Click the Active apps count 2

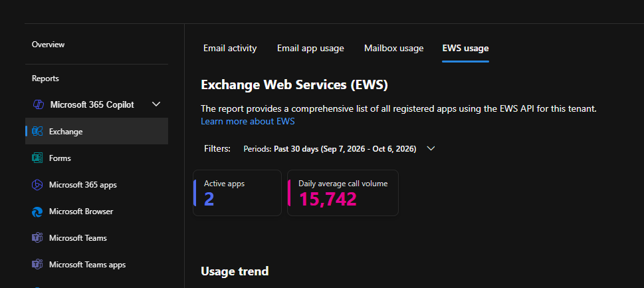[209, 199]
